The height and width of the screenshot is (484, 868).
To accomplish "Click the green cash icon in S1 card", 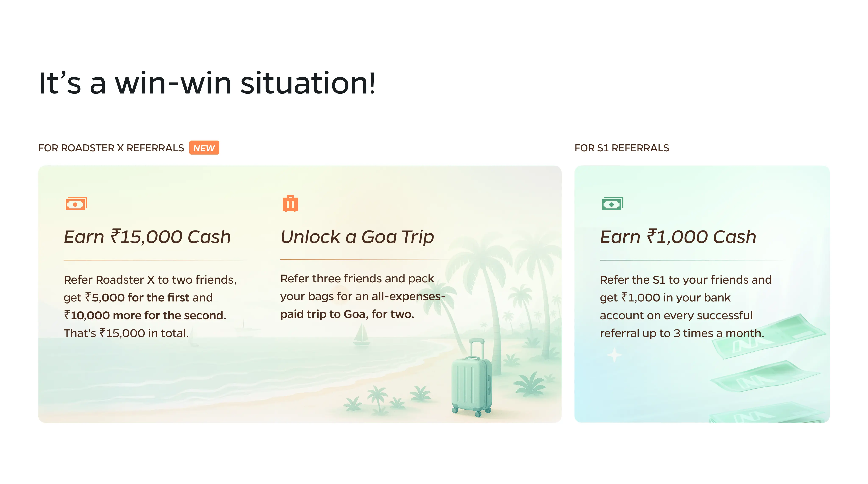I will [x=612, y=204].
